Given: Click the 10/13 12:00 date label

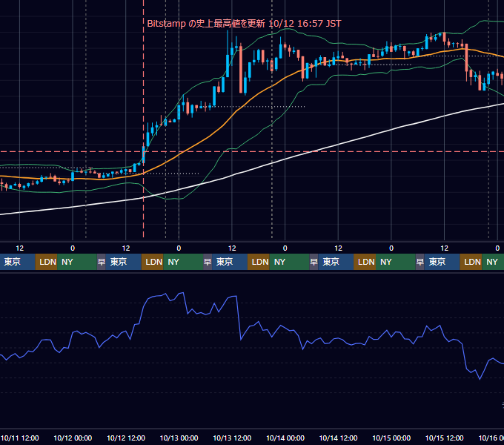Looking at the screenshot, I should pos(232,438).
